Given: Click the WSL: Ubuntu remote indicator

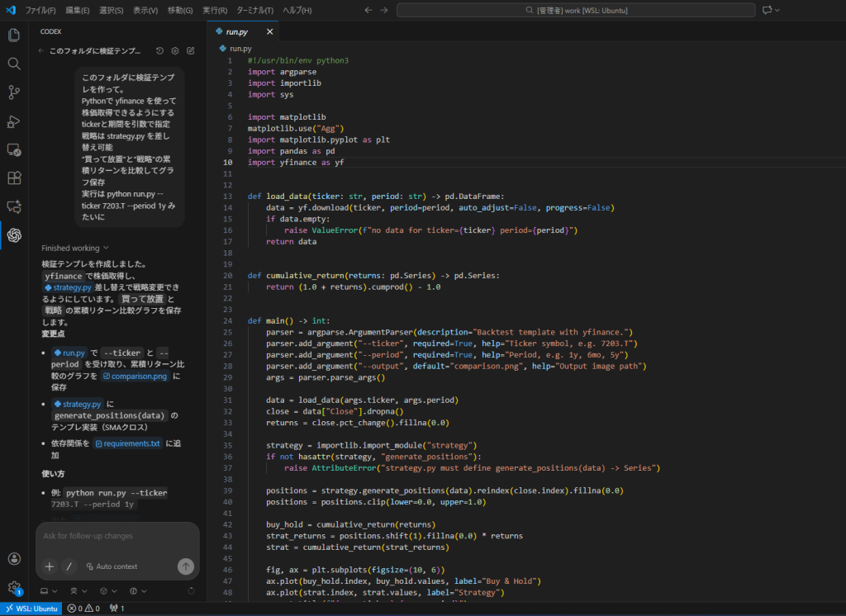Looking at the screenshot, I should click(31, 609).
